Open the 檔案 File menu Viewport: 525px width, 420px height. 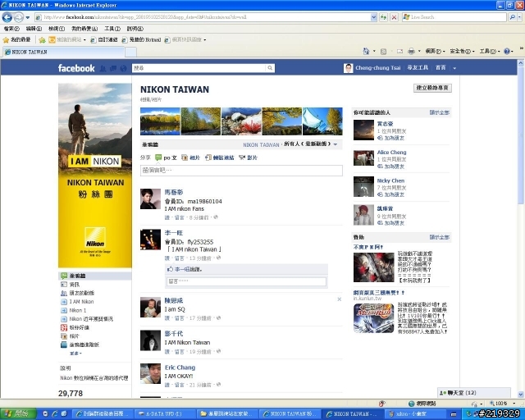(11, 29)
